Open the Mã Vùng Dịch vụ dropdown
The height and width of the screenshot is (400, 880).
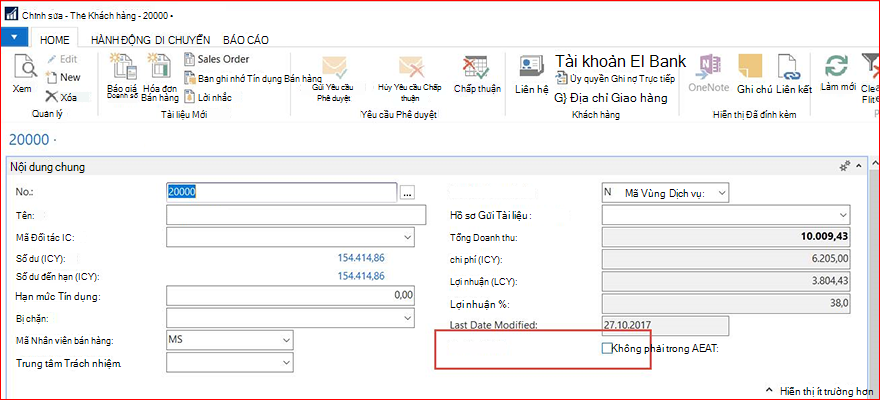click(722, 193)
